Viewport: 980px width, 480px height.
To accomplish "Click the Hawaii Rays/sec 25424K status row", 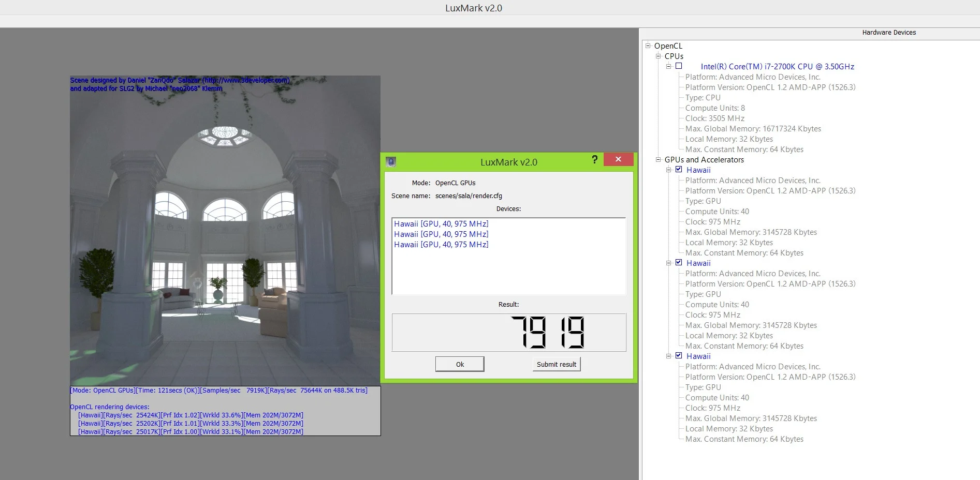I will 191,415.
